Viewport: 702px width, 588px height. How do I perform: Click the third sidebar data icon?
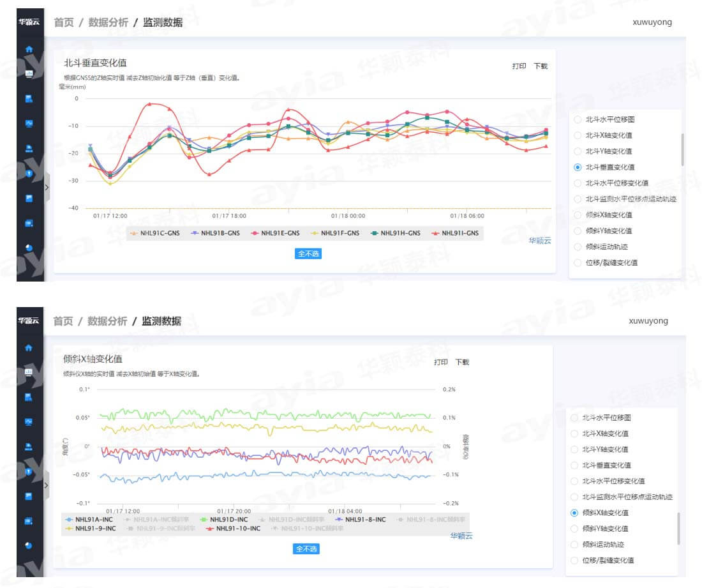coord(29,97)
